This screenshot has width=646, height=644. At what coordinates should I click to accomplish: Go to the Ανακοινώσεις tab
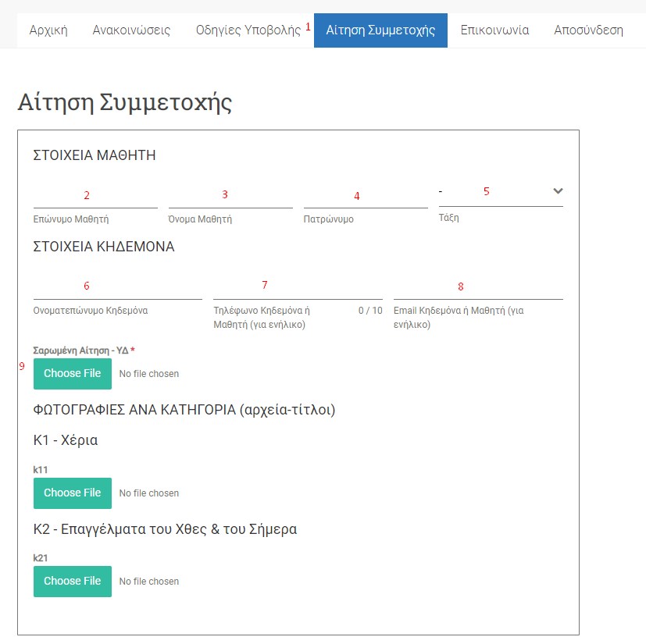pyautogui.click(x=131, y=30)
